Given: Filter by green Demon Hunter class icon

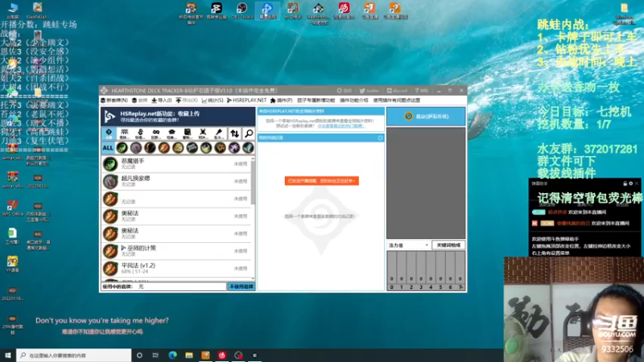Looking at the screenshot, I should [122, 148].
